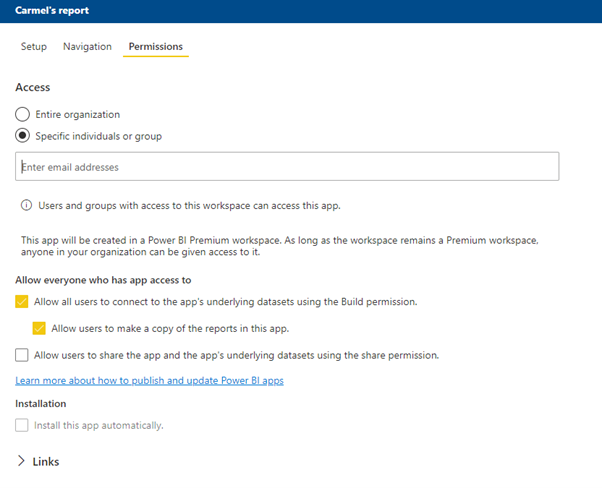Select the Permissions tab
Viewport: 602px width, 488px height.
pyautogui.click(x=155, y=47)
